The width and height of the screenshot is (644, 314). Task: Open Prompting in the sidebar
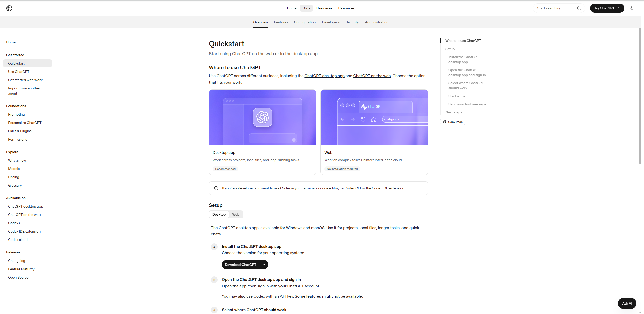tap(16, 114)
